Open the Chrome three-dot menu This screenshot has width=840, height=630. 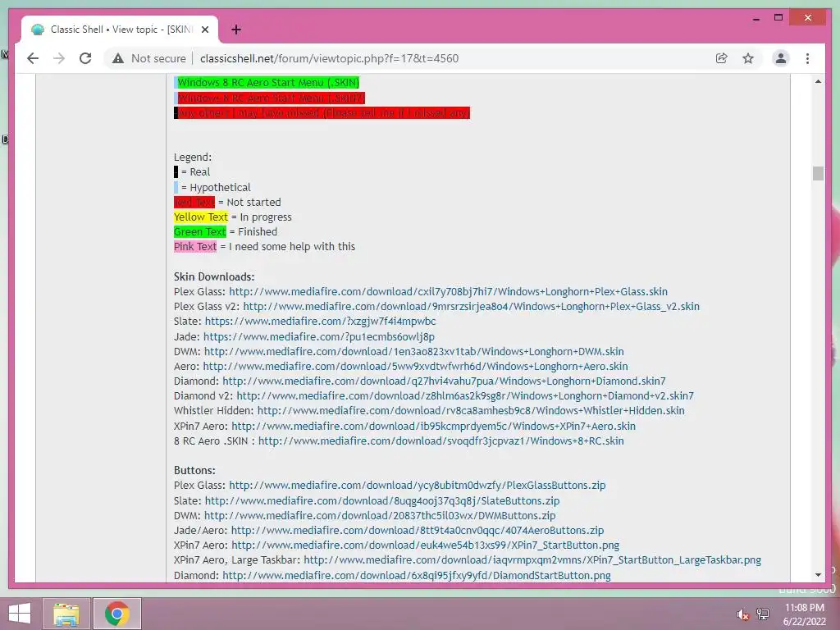coord(807,58)
